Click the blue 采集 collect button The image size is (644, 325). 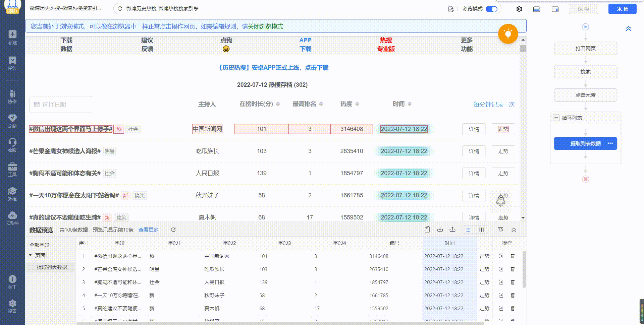point(622,9)
